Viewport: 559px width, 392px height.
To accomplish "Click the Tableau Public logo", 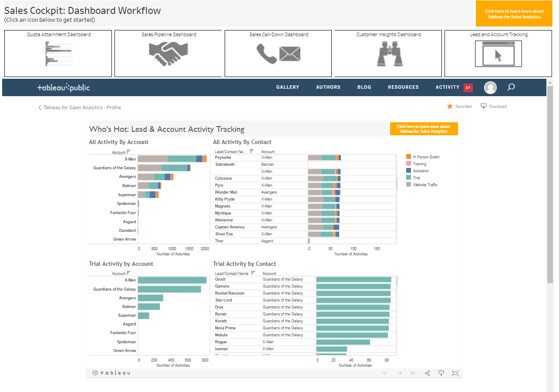I will [64, 87].
